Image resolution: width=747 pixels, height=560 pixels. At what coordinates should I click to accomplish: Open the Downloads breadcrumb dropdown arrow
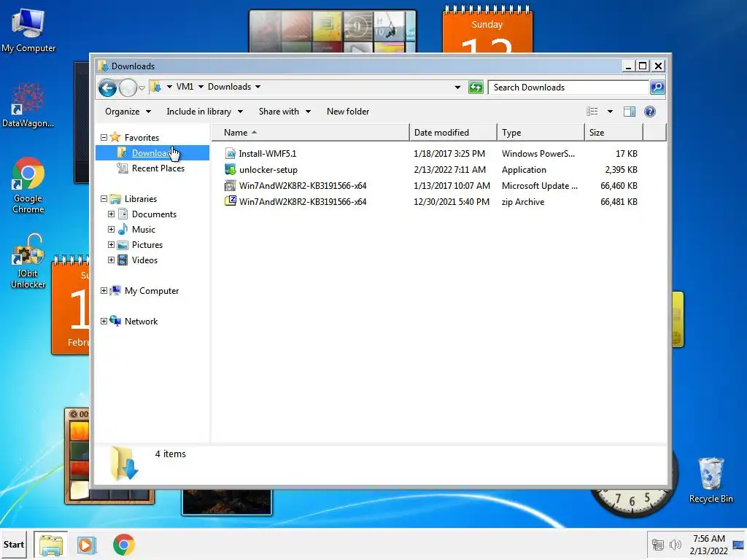point(258,87)
